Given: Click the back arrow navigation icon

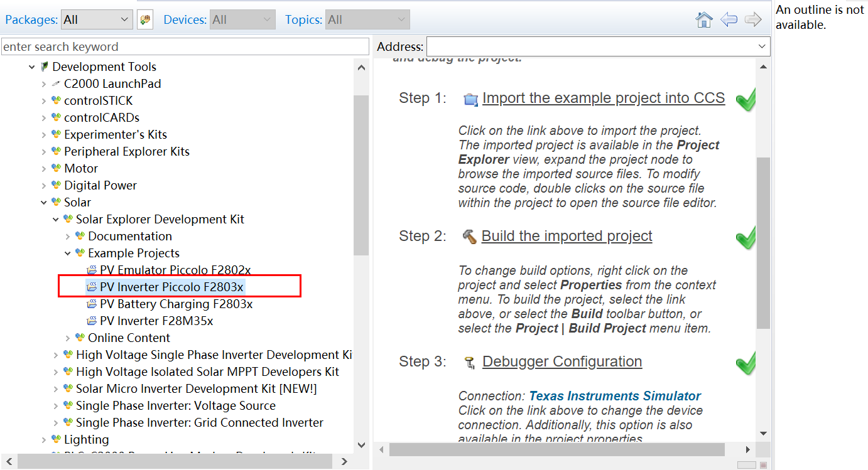Looking at the screenshot, I should coord(729,20).
